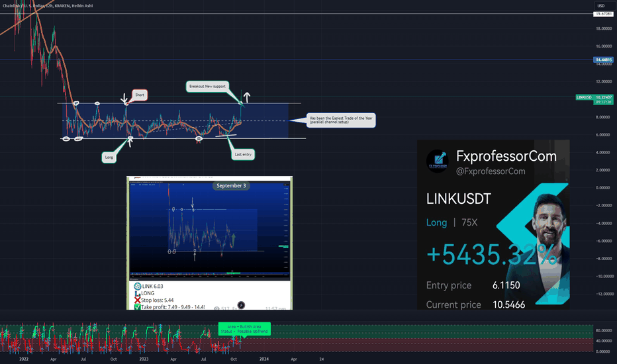Select the 19.67081 price line label
Image resolution: width=617 pixels, height=364 pixels.
coord(603,14)
